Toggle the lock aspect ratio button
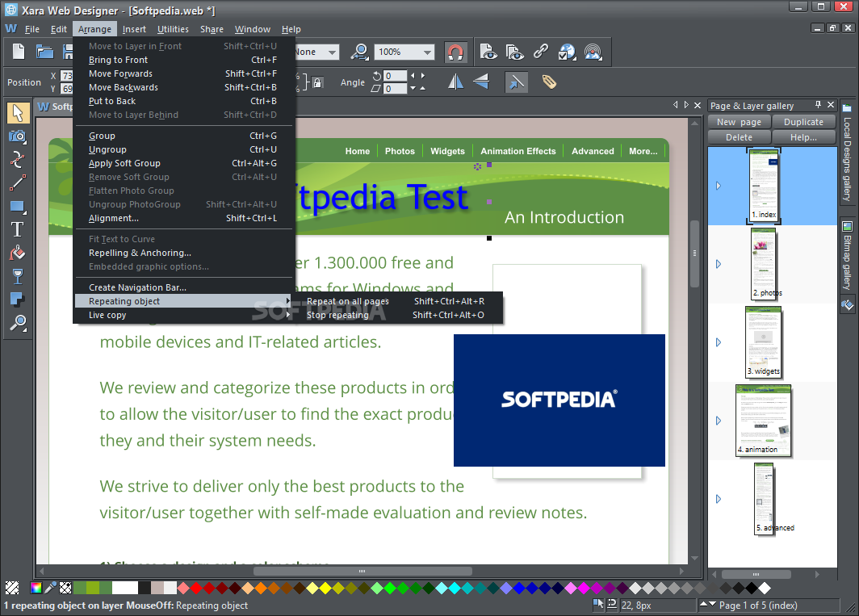859x616 pixels. point(316,82)
